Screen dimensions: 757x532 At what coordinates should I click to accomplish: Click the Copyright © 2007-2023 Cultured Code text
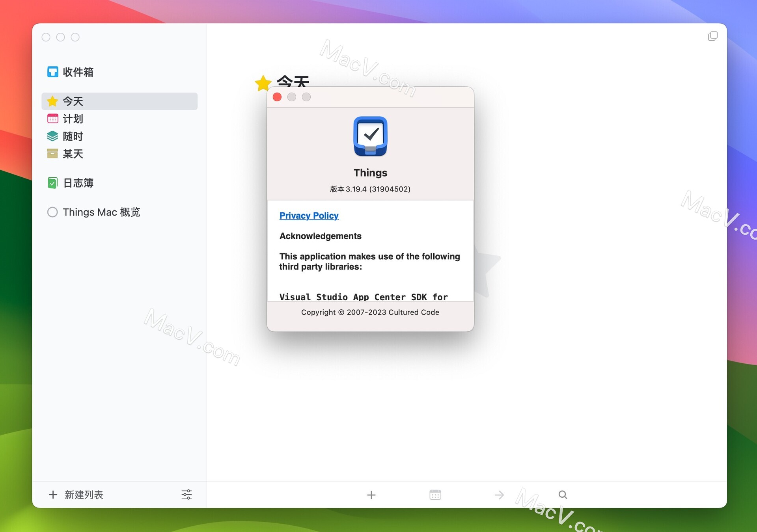coord(370,312)
